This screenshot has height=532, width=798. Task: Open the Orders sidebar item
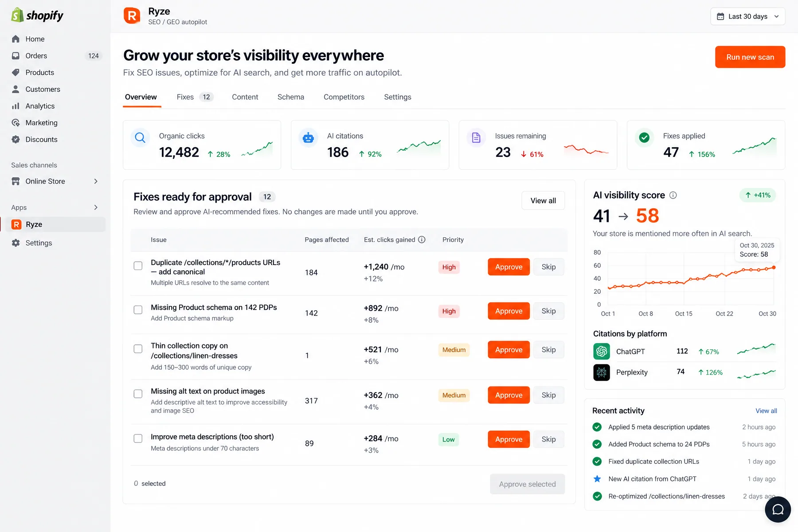point(55,56)
